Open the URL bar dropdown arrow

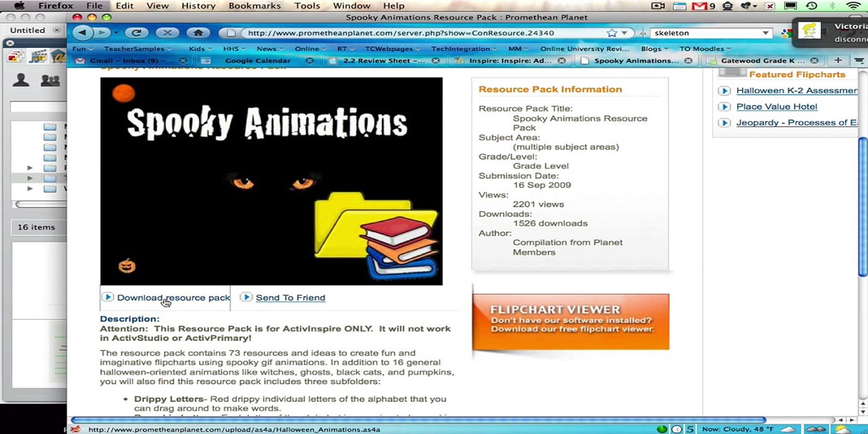(624, 33)
